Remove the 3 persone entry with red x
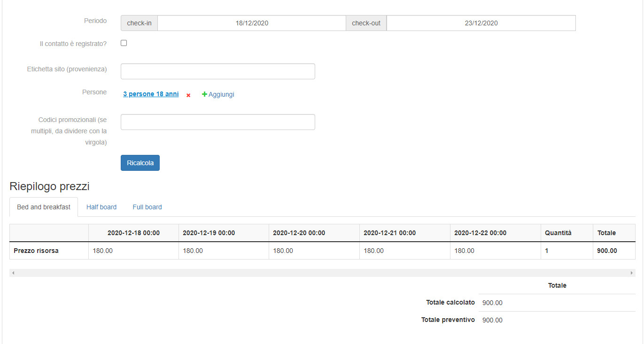This screenshot has height=344, width=644. pos(188,95)
